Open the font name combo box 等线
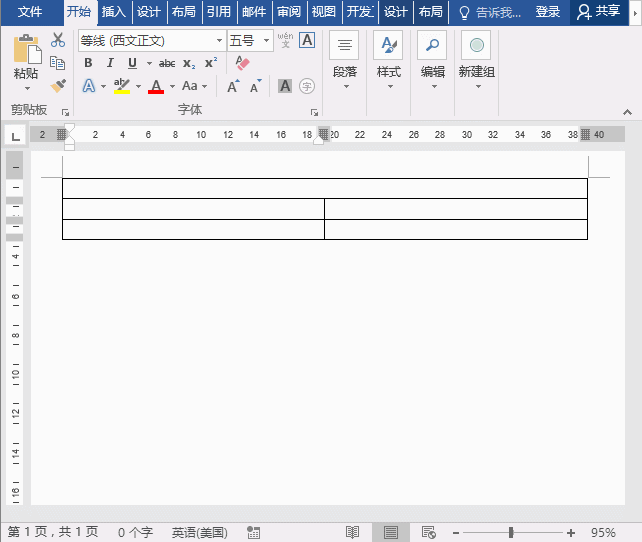The height and width of the screenshot is (542, 642). pos(150,41)
